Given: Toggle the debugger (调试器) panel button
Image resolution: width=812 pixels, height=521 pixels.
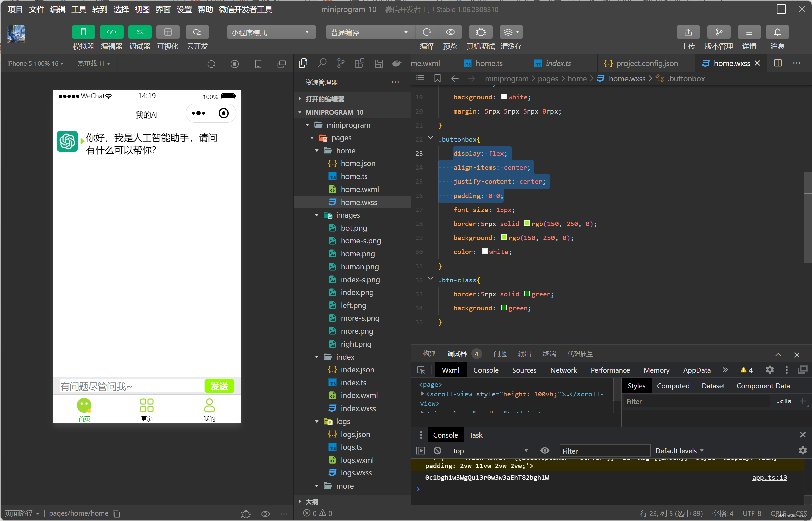Looking at the screenshot, I should point(139,32).
